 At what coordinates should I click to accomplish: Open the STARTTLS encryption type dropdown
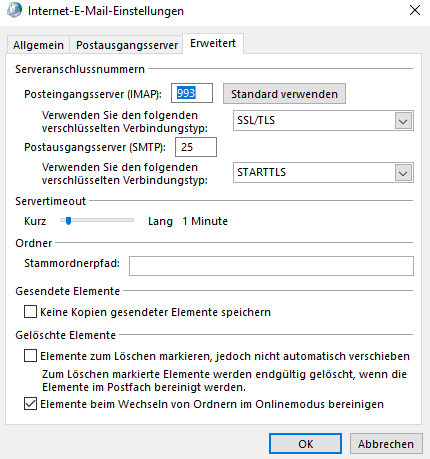tap(323, 173)
